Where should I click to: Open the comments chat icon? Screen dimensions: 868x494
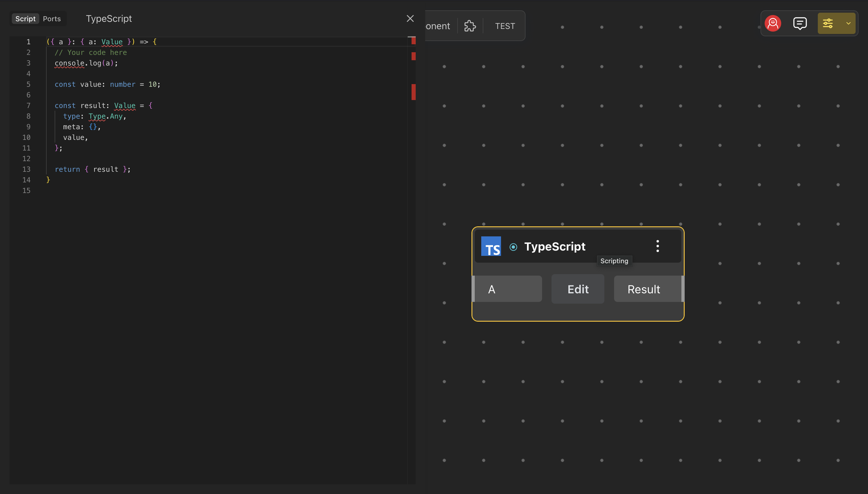(x=800, y=23)
